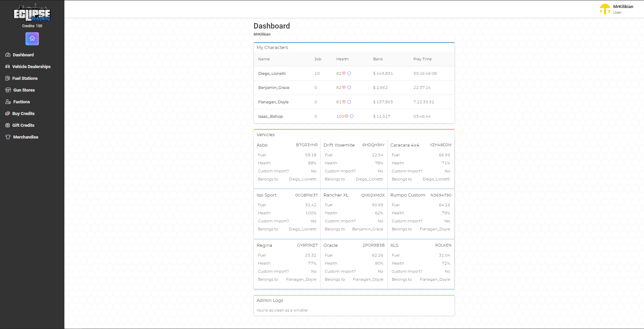Open the Merchandise menu item
The height and width of the screenshot is (329, 644).
22,137
